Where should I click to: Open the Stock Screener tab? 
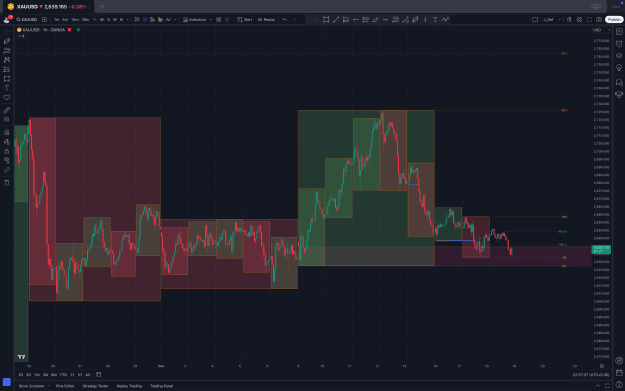pyautogui.click(x=31, y=386)
